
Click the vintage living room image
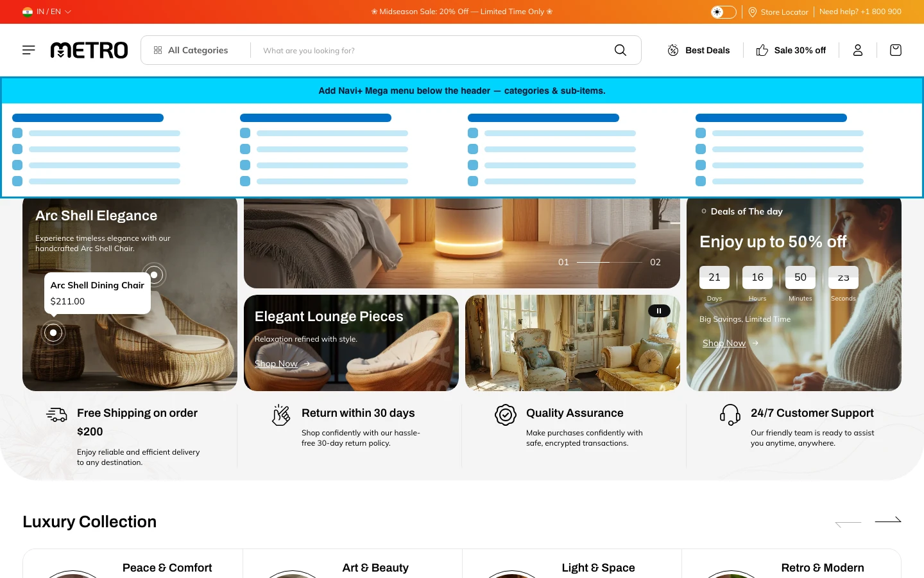(x=572, y=343)
